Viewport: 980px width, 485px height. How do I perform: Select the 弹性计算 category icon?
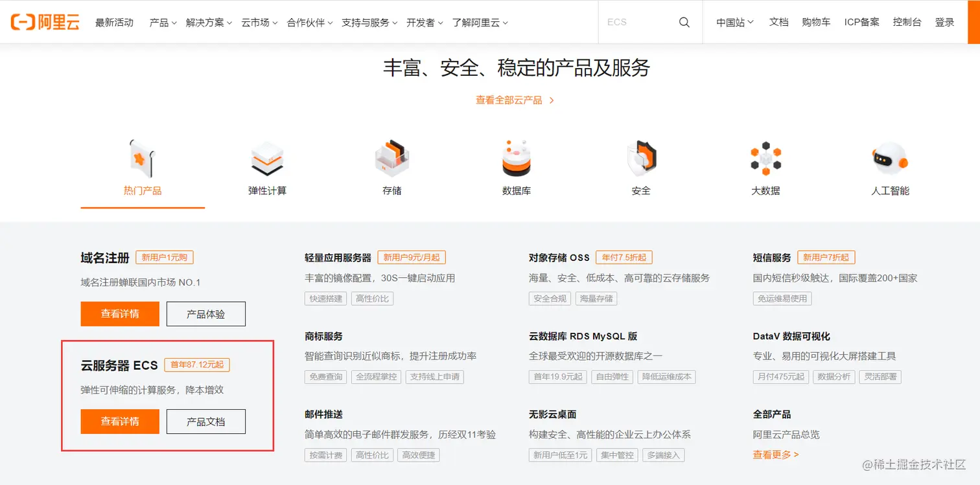[267, 159]
